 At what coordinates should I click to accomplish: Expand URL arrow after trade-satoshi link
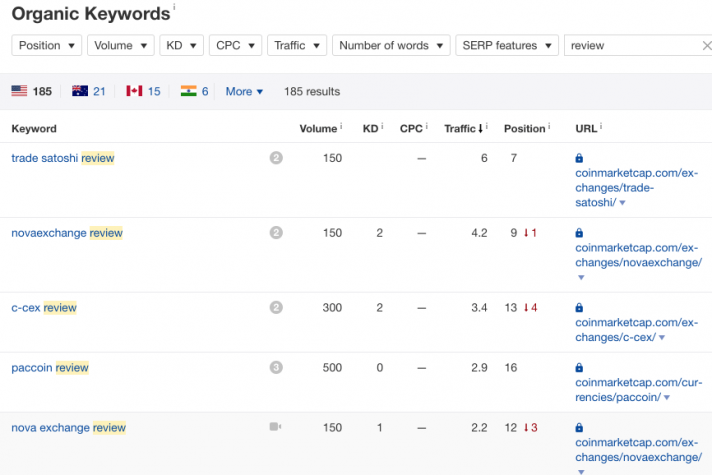click(x=623, y=203)
